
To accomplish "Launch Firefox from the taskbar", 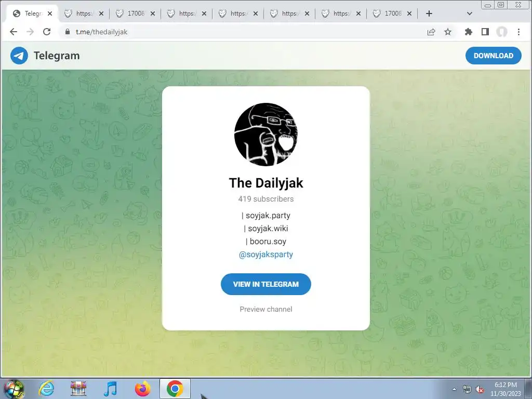I will point(142,389).
